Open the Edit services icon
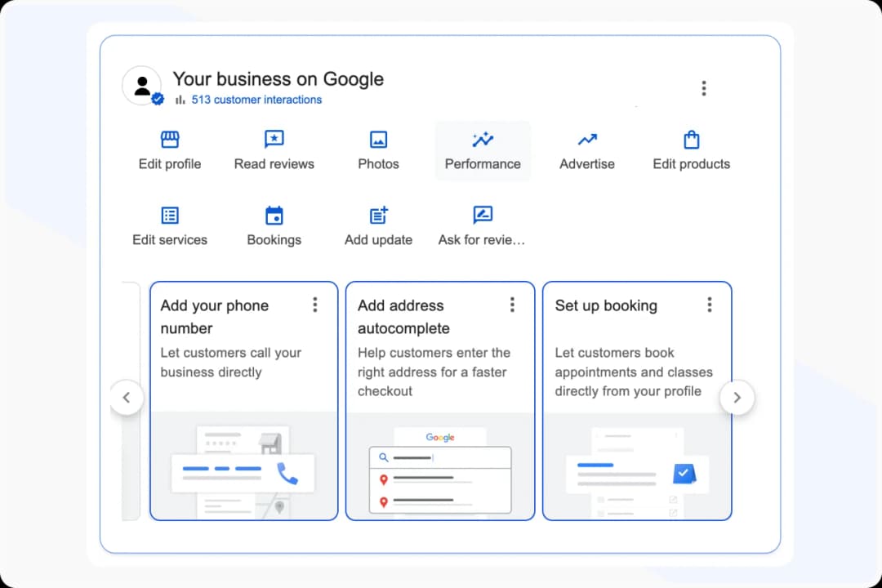This screenshot has width=882, height=588. (169, 215)
